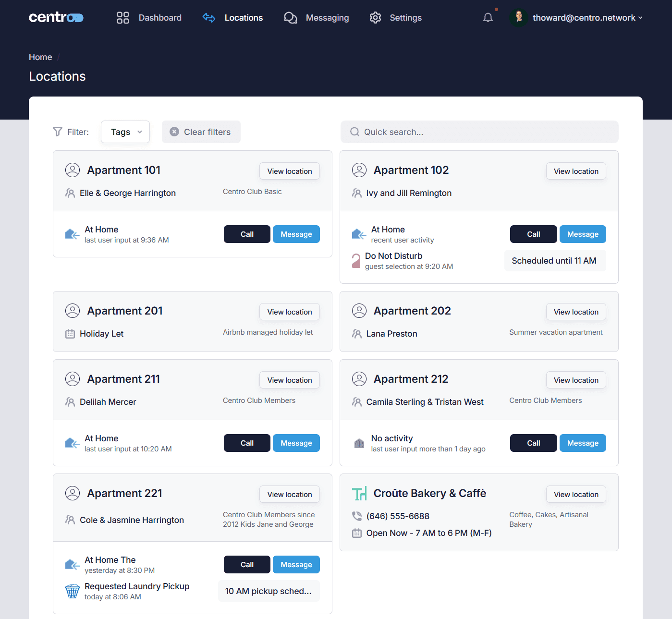Click the user avatar photo in header
This screenshot has height=619, width=672.
(519, 18)
